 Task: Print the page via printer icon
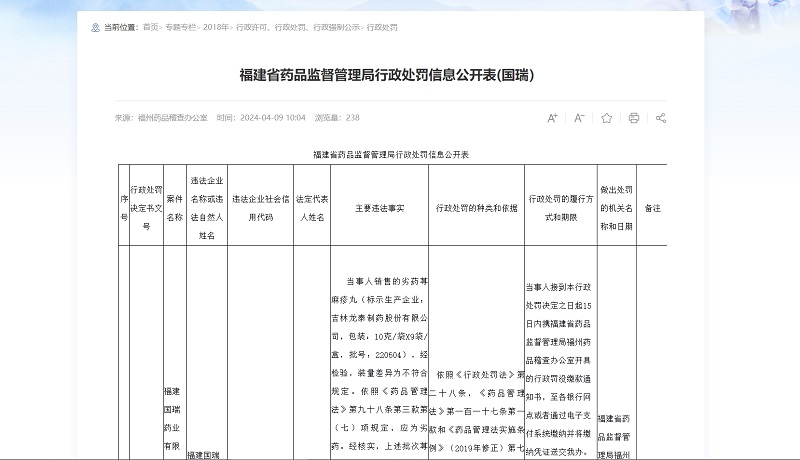coord(633,118)
